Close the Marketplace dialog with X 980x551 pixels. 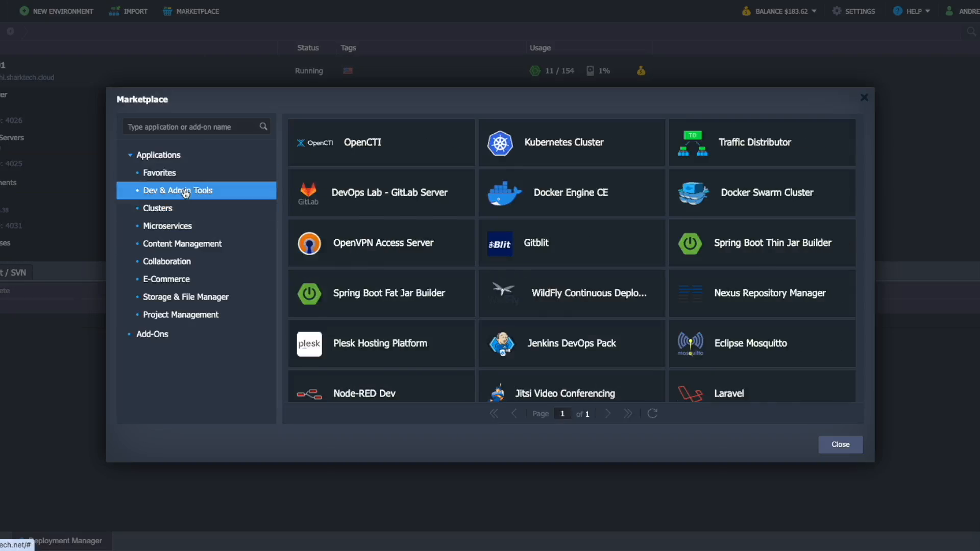(864, 97)
